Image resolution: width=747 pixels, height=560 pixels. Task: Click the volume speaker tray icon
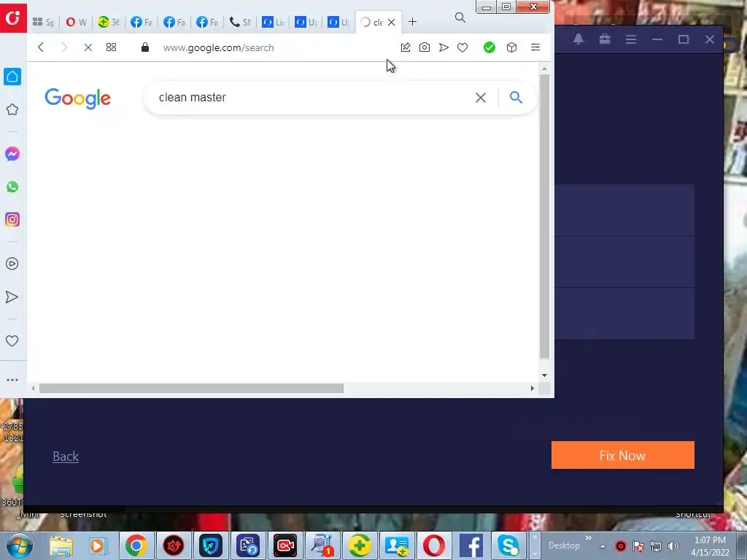click(x=673, y=546)
